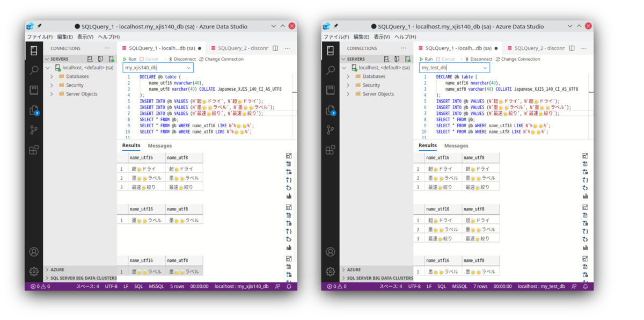
Task: Save first result as JSON in left window
Action: point(289,180)
